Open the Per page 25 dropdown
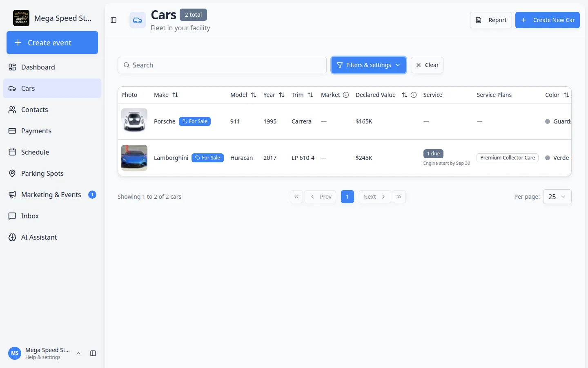Screen dimensions: 588x368 pyautogui.click(x=557, y=197)
